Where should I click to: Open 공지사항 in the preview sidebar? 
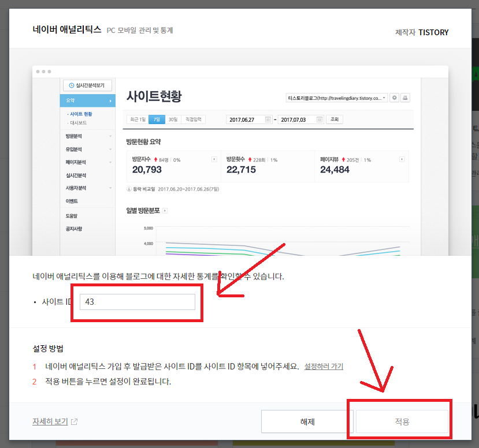click(73, 229)
